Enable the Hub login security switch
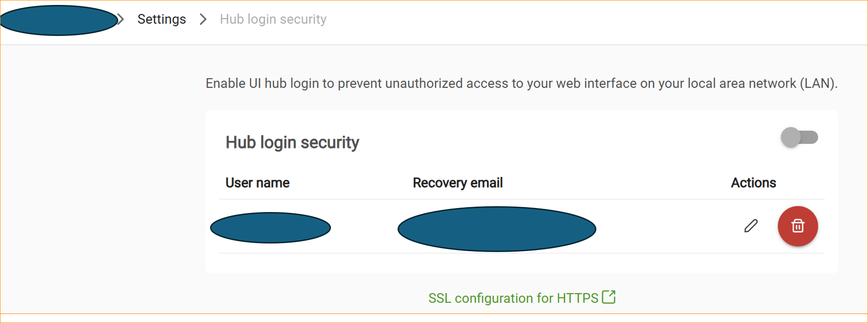Image resolution: width=868 pixels, height=323 pixels. (x=799, y=137)
